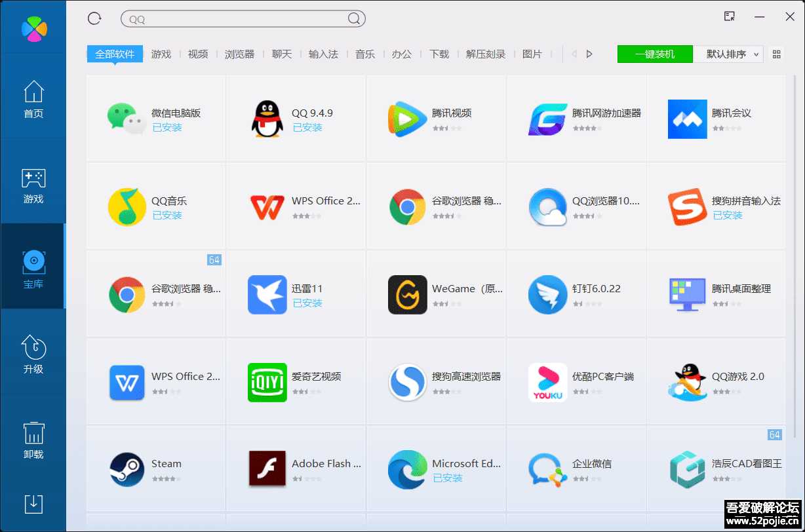Open the 默认排序 sort dropdown
The image size is (805, 532).
pyautogui.click(x=728, y=54)
